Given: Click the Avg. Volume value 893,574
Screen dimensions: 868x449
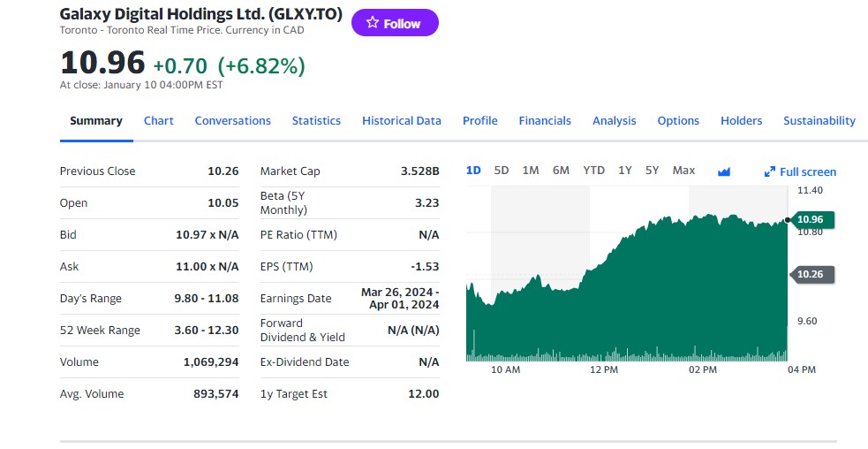Looking at the screenshot, I should click(x=215, y=393).
